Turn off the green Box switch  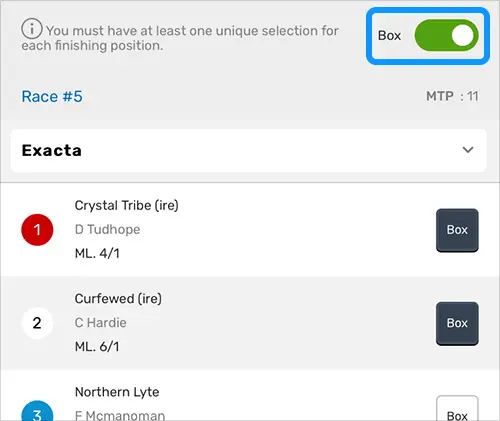point(446,35)
